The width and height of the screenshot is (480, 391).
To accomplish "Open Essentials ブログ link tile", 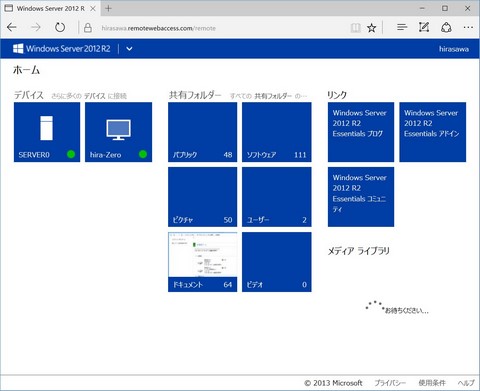I will [361, 132].
